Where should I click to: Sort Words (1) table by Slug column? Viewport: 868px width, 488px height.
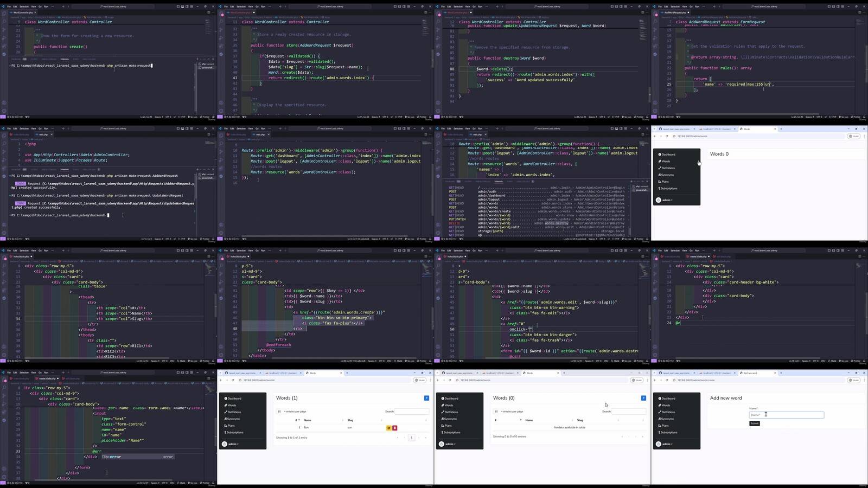(x=350, y=420)
